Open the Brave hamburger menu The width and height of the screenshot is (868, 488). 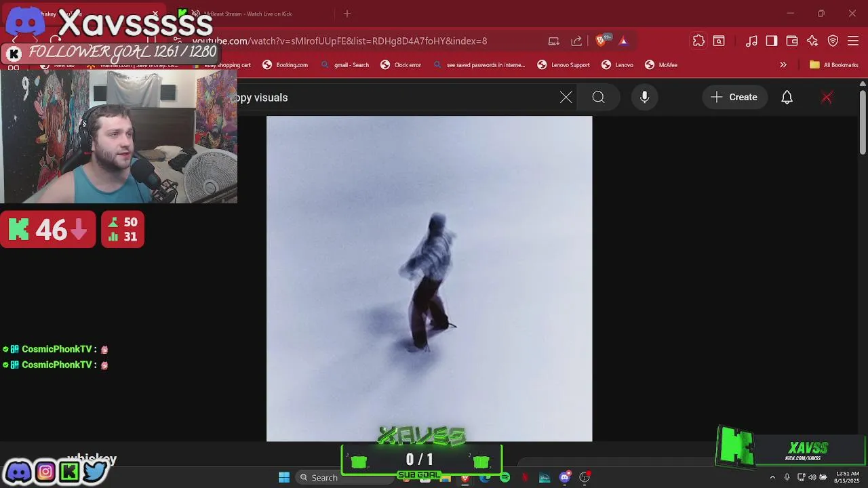pyautogui.click(x=854, y=41)
